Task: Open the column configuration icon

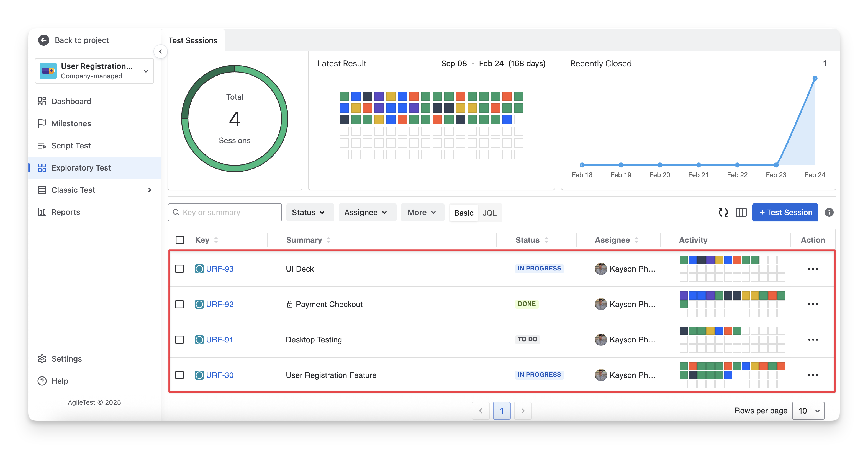Action: point(741,212)
